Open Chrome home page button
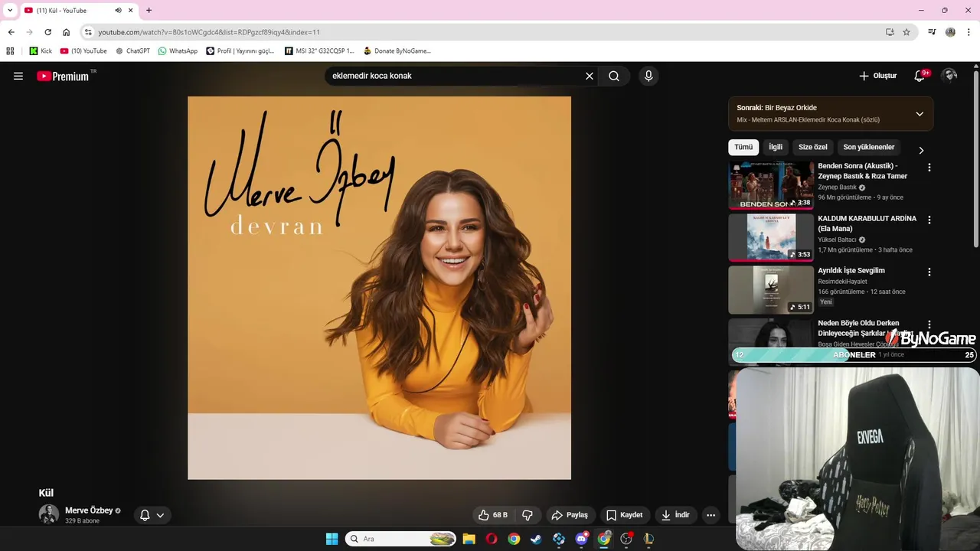The height and width of the screenshot is (551, 980). [x=67, y=32]
